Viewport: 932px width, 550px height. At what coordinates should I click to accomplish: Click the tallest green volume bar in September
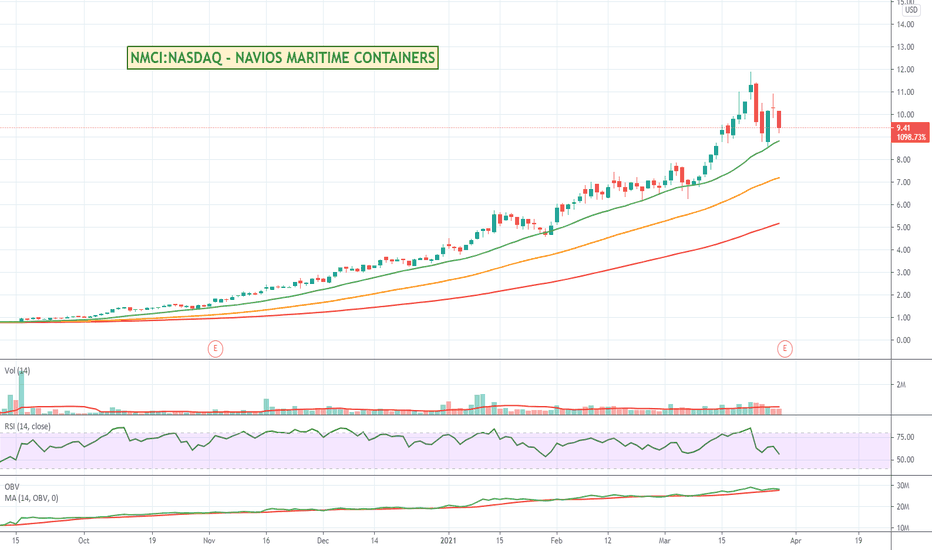pyautogui.click(x=21, y=391)
